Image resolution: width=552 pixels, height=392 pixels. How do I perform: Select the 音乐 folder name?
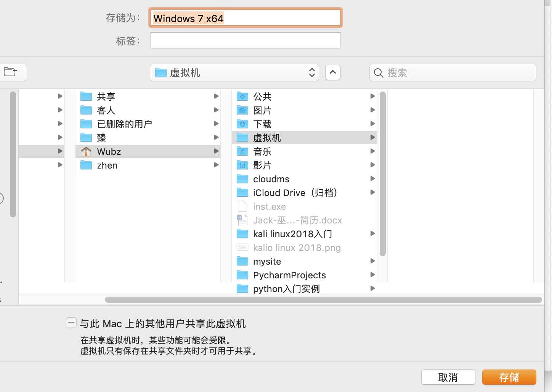pos(262,151)
